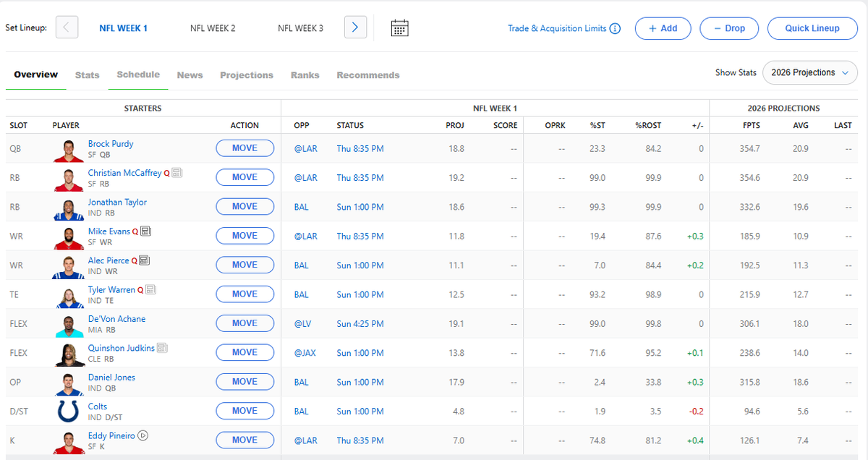Play the video icon next to Eddy Pineiro

click(x=143, y=435)
